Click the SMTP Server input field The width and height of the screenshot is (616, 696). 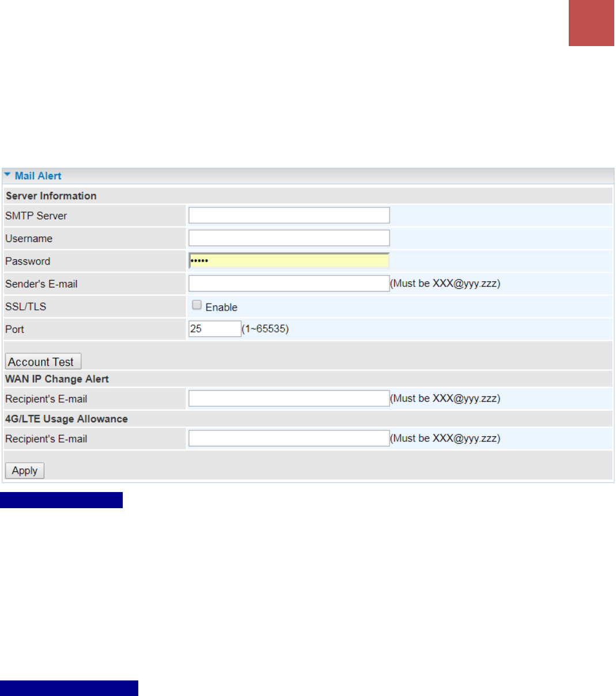coord(289,215)
